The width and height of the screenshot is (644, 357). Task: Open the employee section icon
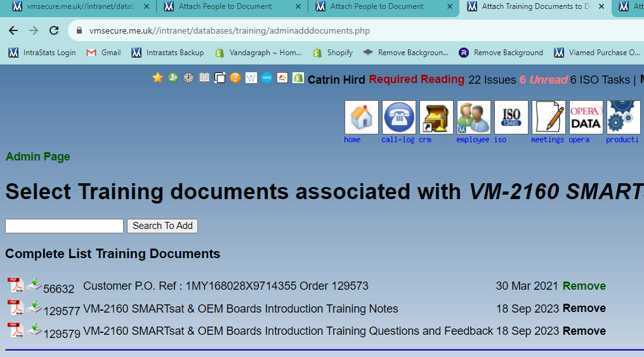coord(473,117)
